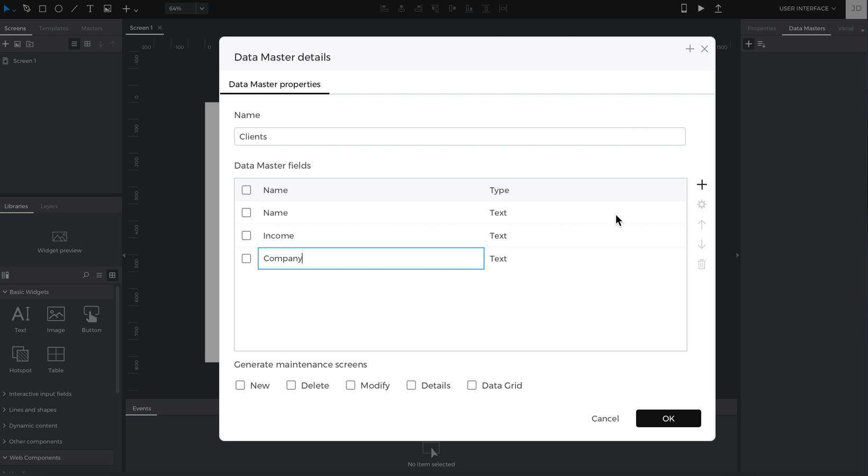Check the Company field row checkbox

click(246, 259)
